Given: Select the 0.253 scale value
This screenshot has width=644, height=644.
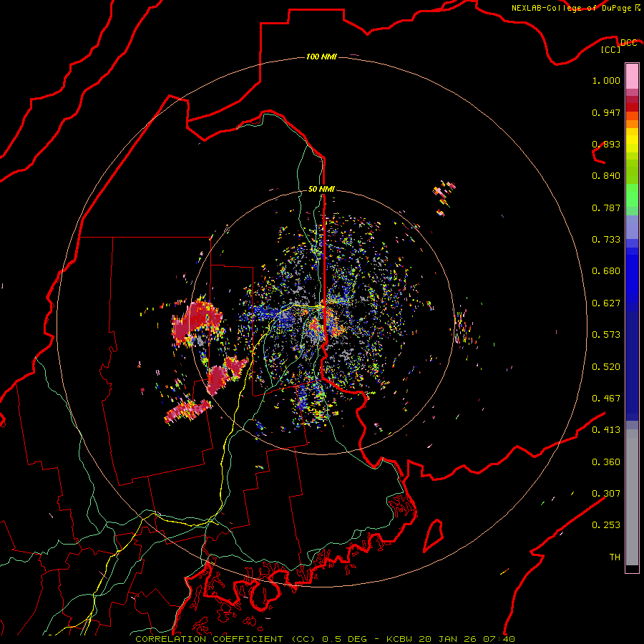Looking at the screenshot, I should 606,525.
